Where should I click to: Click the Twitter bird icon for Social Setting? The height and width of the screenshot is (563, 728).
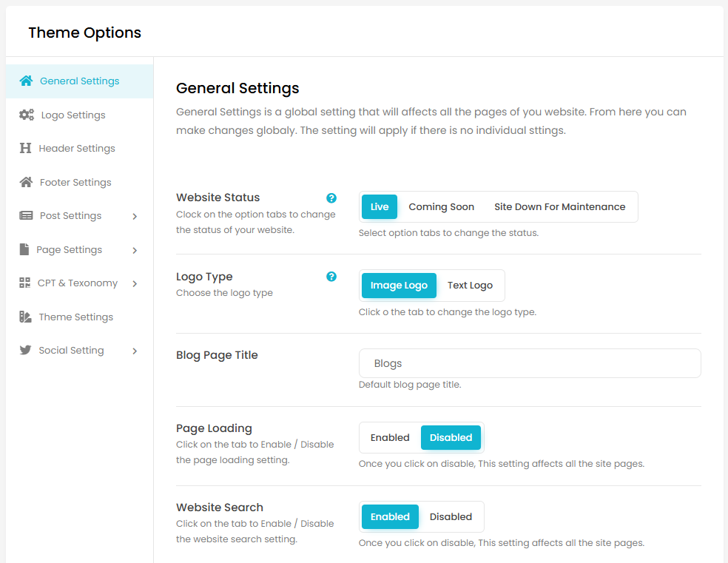click(x=25, y=351)
